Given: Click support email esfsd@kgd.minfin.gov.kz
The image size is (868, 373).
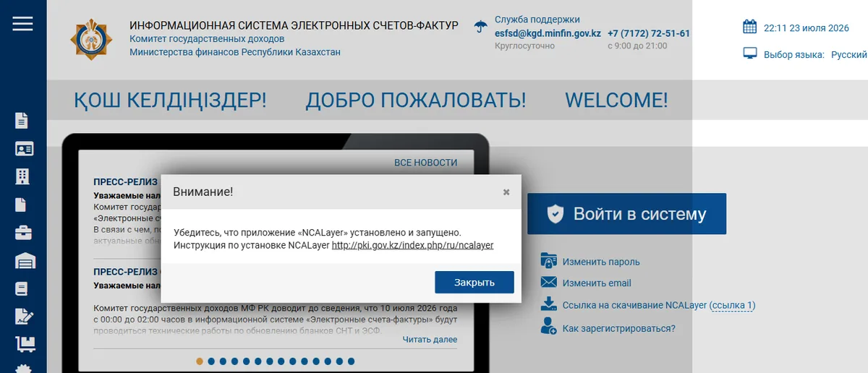Looking at the screenshot, I should [548, 33].
